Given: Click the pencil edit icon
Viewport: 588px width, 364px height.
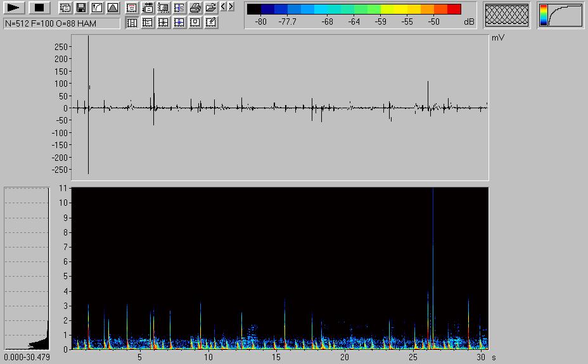Looking at the screenshot, I should pos(211,23).
